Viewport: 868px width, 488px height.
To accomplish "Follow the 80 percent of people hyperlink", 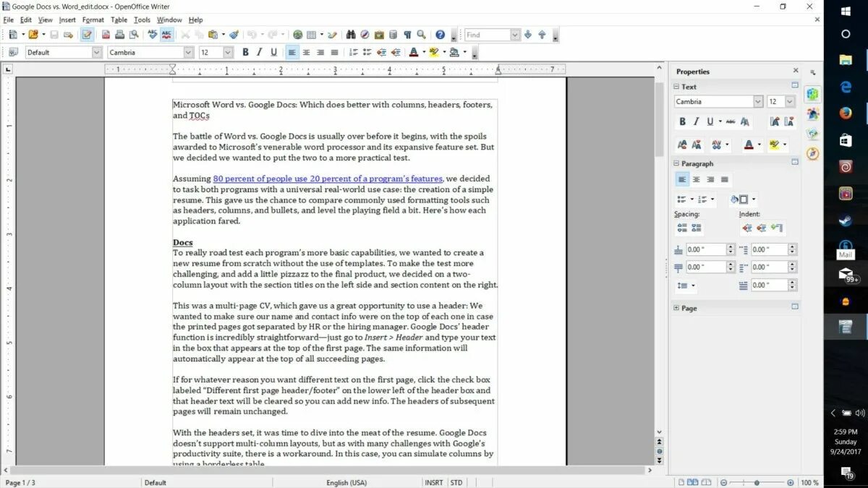I will (328, 179).
